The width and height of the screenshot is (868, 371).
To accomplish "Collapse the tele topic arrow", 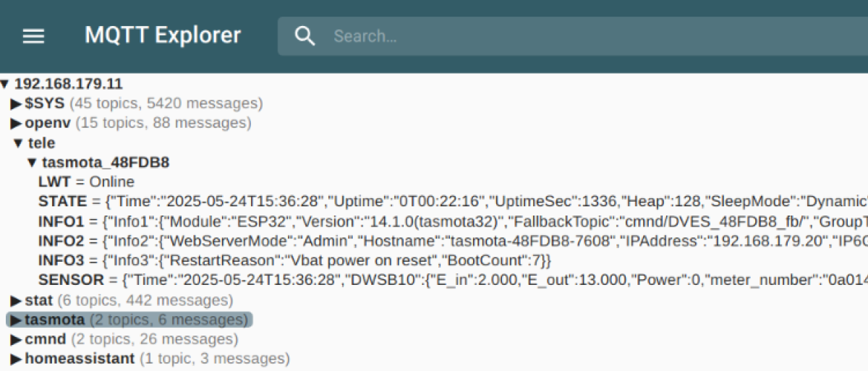I will [19, 143].
